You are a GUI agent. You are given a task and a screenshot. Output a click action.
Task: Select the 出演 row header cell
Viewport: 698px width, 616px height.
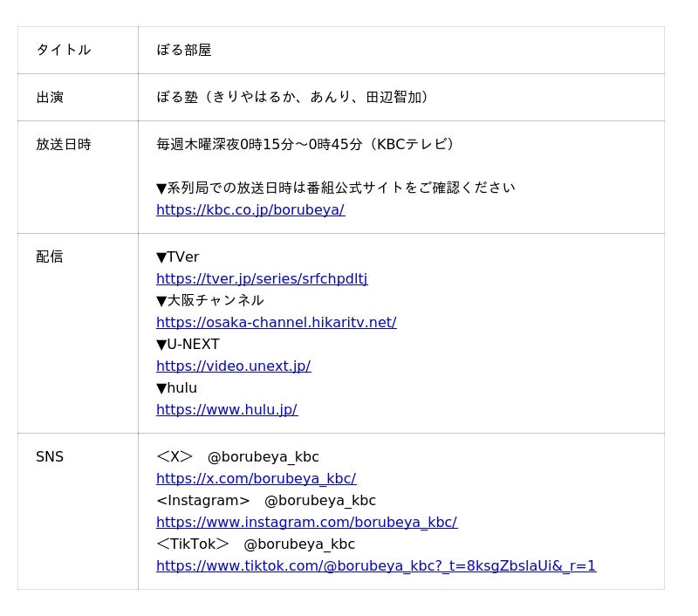50,97
